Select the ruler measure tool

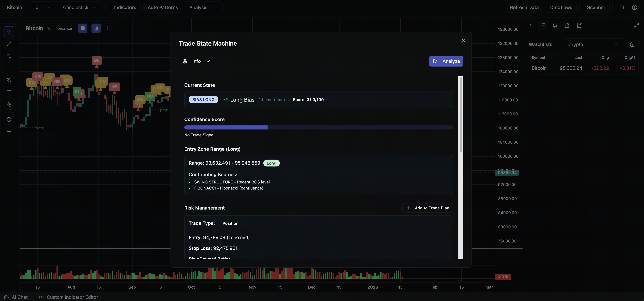pyautogui.click(x=9, y=104)
